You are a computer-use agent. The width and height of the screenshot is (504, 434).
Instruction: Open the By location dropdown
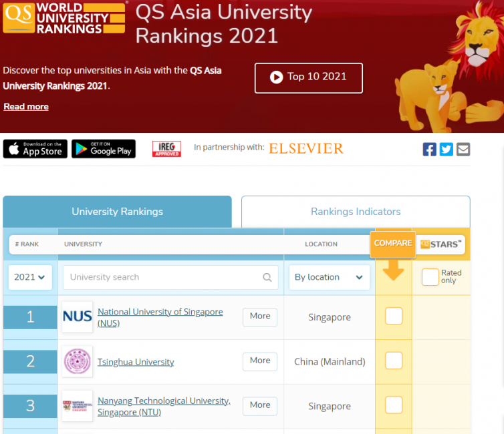click(329, 277)
